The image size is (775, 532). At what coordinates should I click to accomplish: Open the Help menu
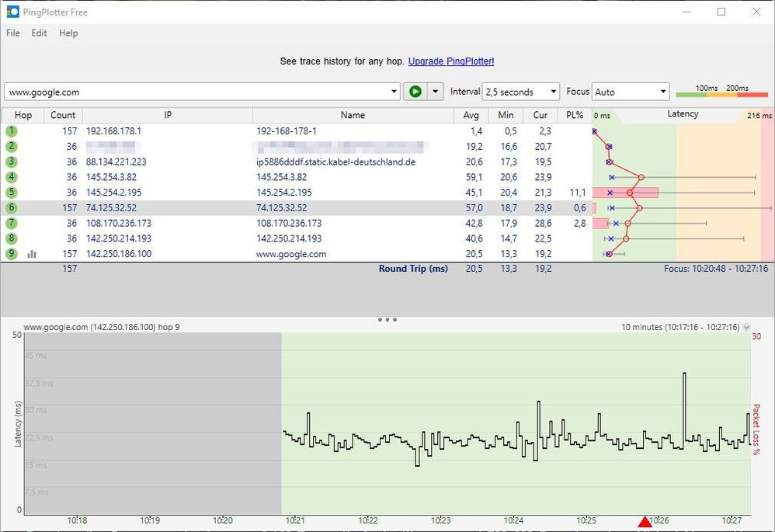coord(68,33)
